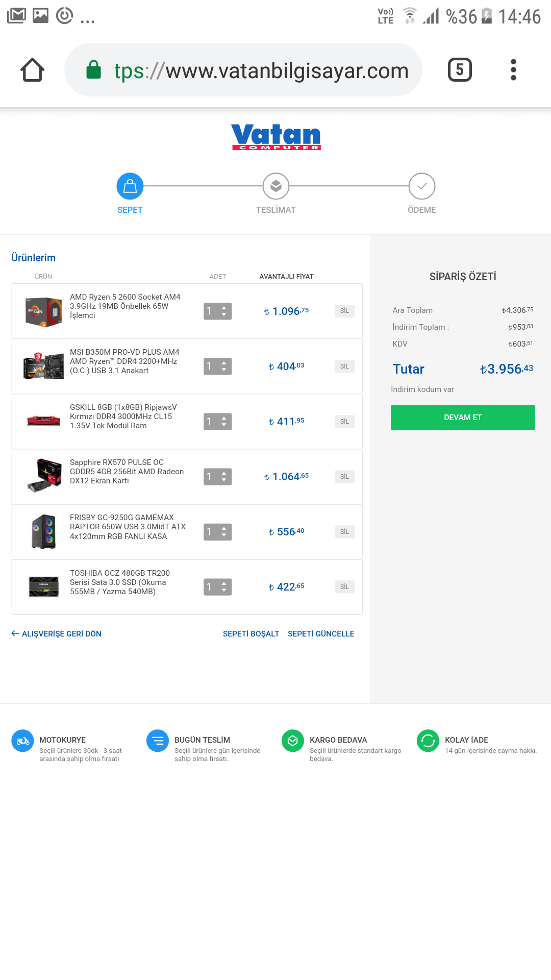The image size is (551, 980).
Task: Tap the secure padlock icon in the address bar
Action: 93,69
